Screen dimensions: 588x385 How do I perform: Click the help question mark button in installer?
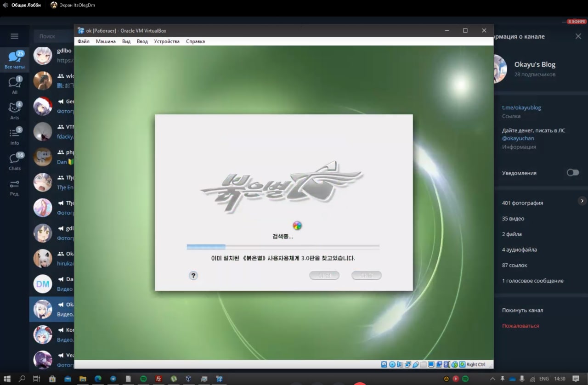tap(193, 275)
